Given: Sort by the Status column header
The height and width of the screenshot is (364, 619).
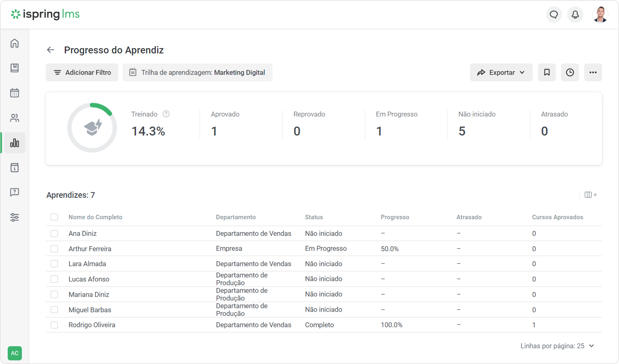Looking at the screenshot, I should (x=314, y=217).
